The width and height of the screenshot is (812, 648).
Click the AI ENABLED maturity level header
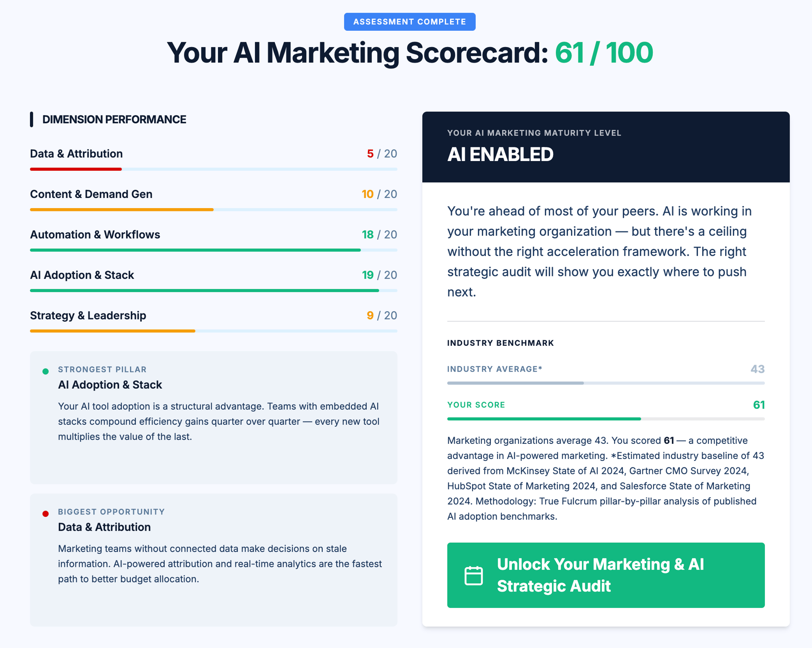pyautogui.click(x=500, y=155)
